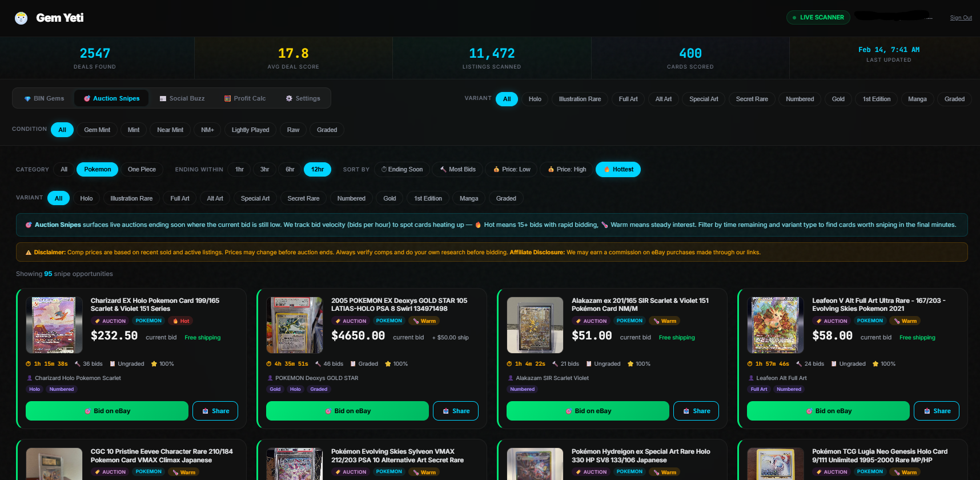Viewport: 980px width, 480px height.
Task: Click the Gem Yeti logo icon
Action: (x=21, y=18)
